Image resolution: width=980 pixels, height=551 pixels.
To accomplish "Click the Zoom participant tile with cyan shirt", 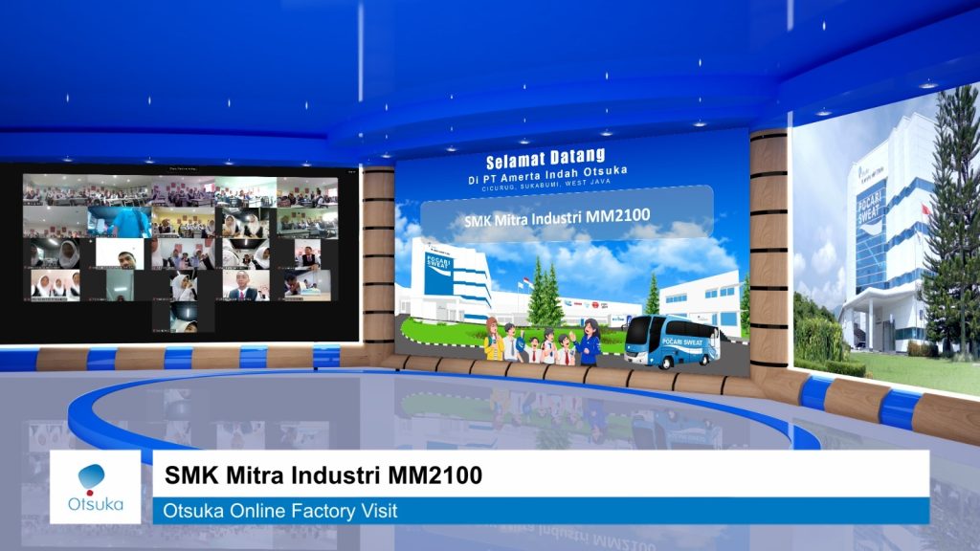I will click(x=120, y=222).
